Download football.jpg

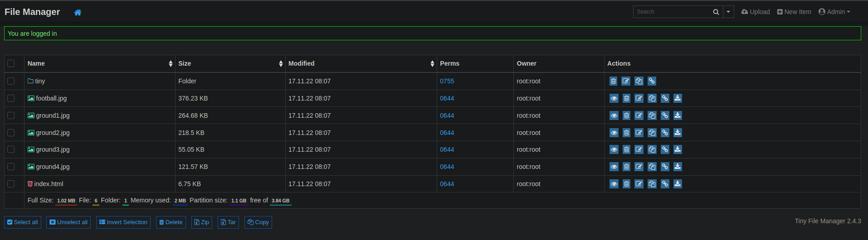point(678,98)
